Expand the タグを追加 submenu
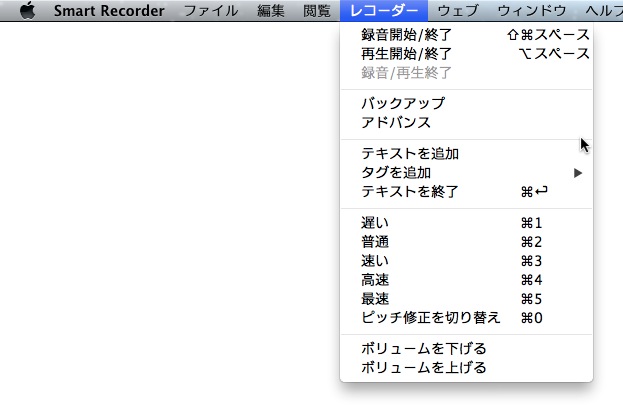Image resolution: width=623 pixels, height=407 pixels. tap(466, 172)
